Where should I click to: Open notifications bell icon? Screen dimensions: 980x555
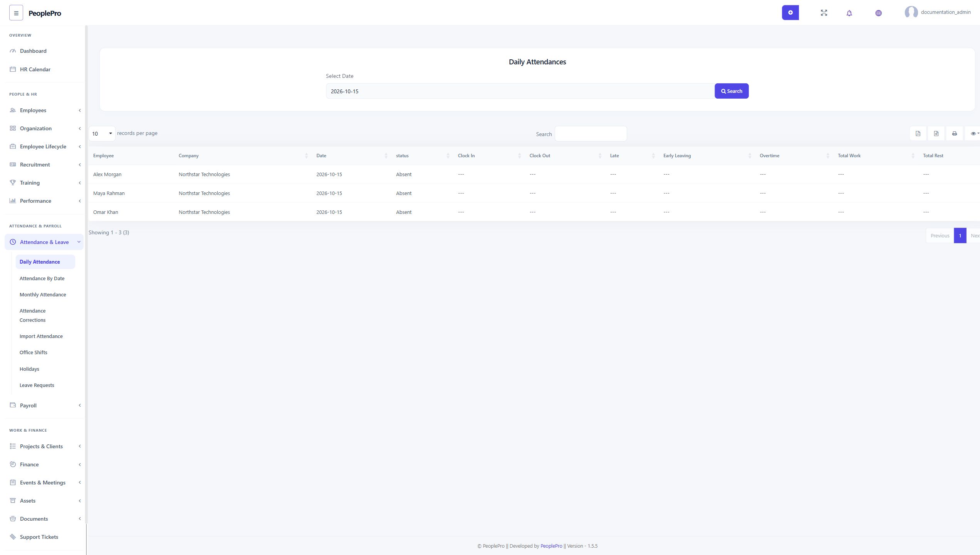coord(849,13)
